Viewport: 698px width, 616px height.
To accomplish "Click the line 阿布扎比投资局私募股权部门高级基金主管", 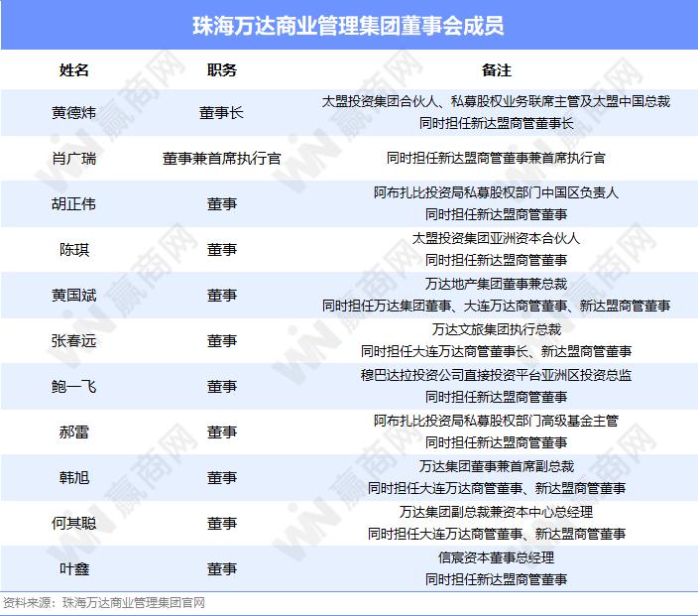I will pyautogui.click(x=496, y=421).
